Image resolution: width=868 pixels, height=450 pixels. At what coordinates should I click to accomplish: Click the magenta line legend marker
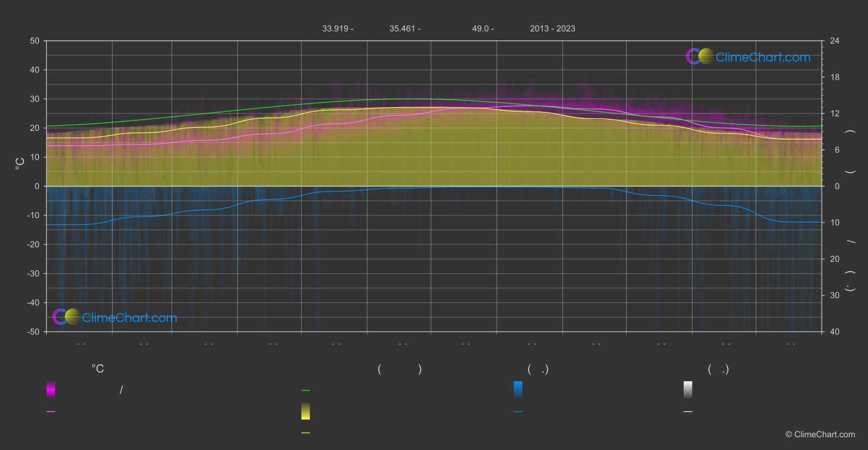(51, 412)
